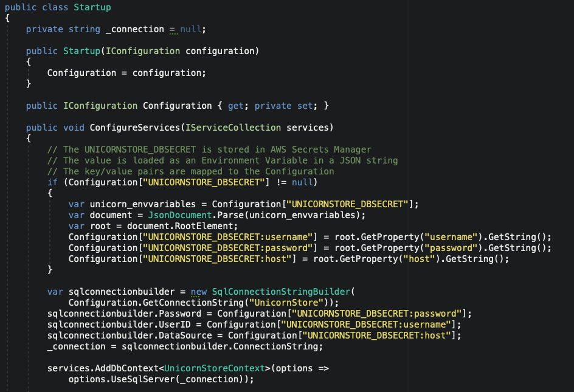
Task: Click the 'private set' accessor keyword
Action: point(284,106)
